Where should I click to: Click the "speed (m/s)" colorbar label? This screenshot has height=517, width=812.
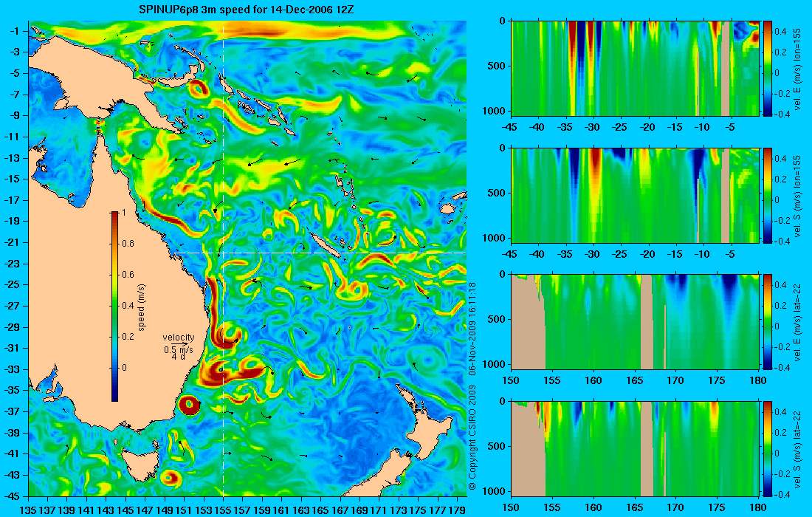click(x=142, y=307)
